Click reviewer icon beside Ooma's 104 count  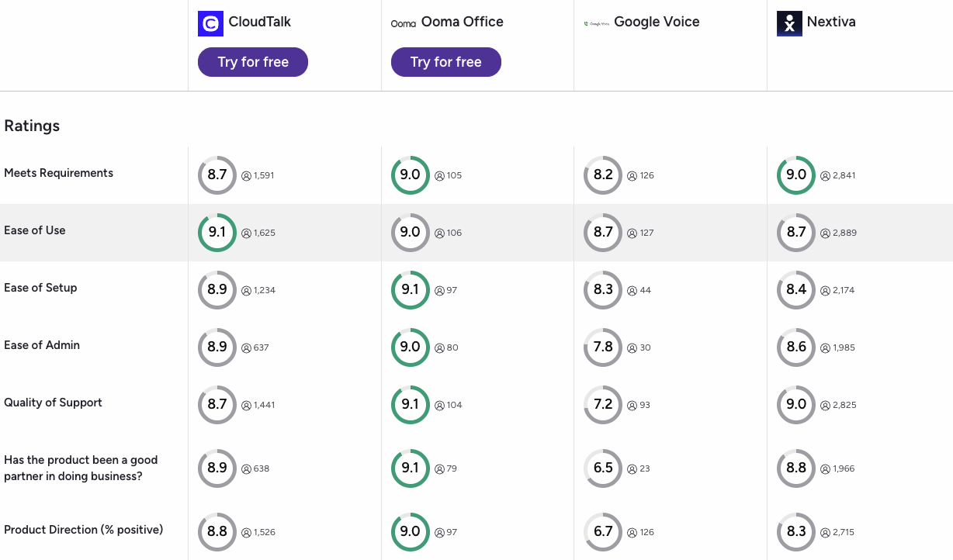(x=439, y=405)
